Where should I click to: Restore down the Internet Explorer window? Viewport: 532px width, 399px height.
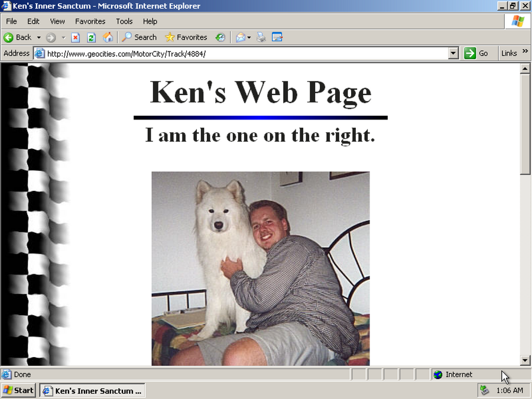click(x=512, y=6)
